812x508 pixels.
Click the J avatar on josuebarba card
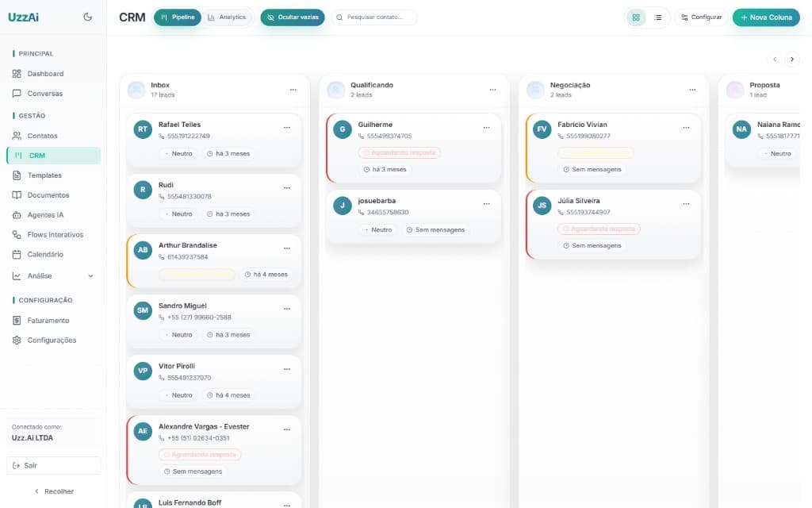(x=343, y=206)
